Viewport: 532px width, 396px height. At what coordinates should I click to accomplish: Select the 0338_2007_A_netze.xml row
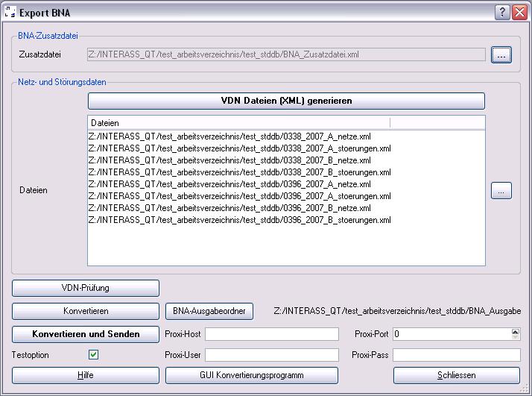click(x=229, y=136)
